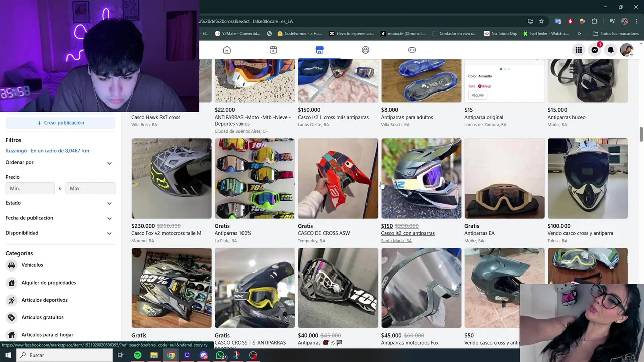The height and width of the screenshot is (362, 644).
Task: Open Messenger chats icon
Action: click(595, 50)
